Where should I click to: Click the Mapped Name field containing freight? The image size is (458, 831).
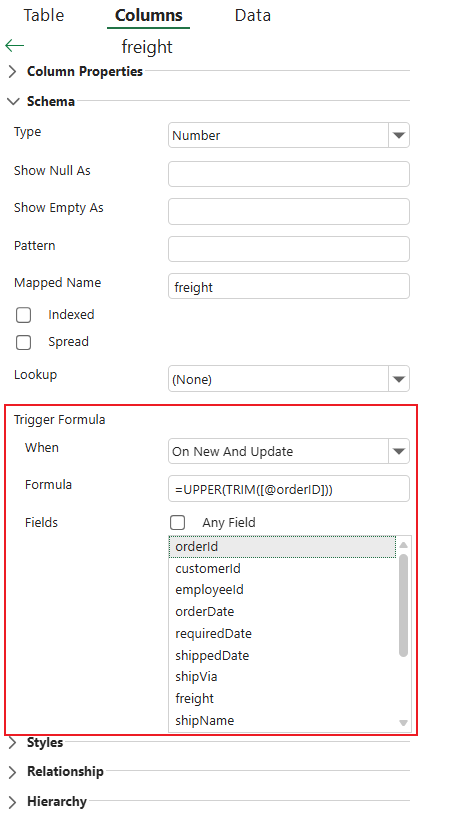[x=289, y=286]
